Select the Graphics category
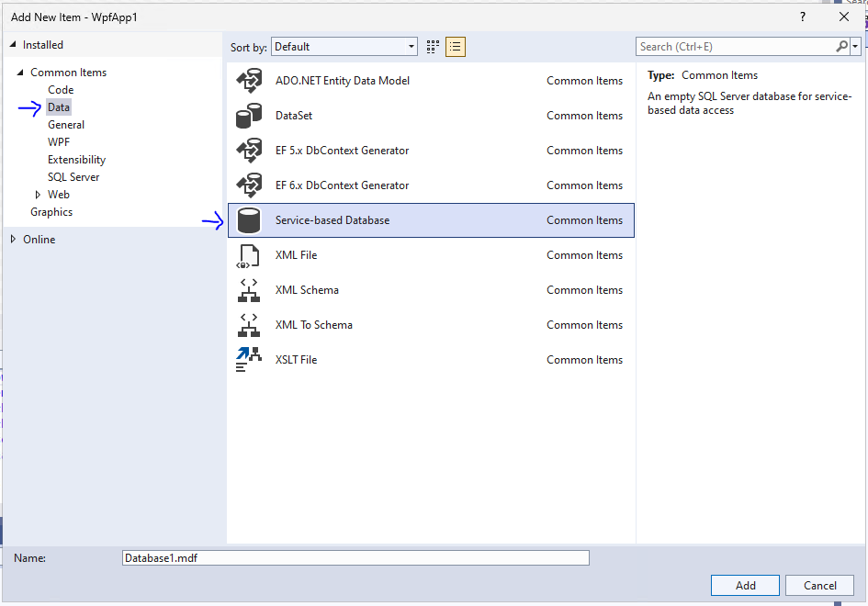The height and width of the screenshot is (606, 868). [x=51, y=212]
